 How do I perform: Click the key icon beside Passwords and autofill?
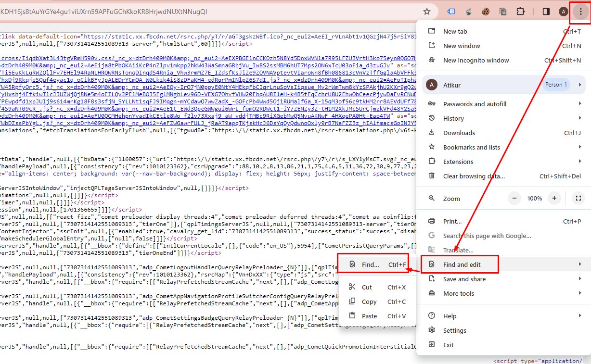coord(432,104)
